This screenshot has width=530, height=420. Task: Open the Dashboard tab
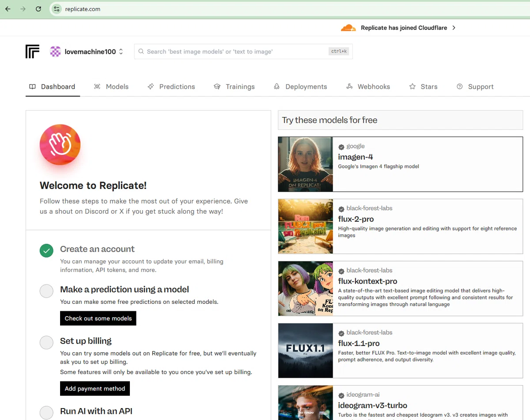click(53, 87)
